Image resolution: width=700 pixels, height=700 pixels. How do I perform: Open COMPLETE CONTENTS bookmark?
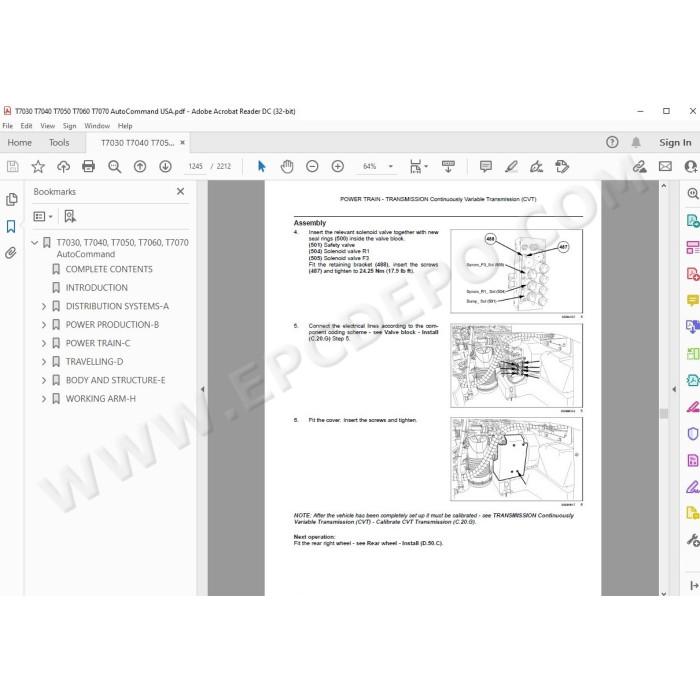tap(109, 269)
